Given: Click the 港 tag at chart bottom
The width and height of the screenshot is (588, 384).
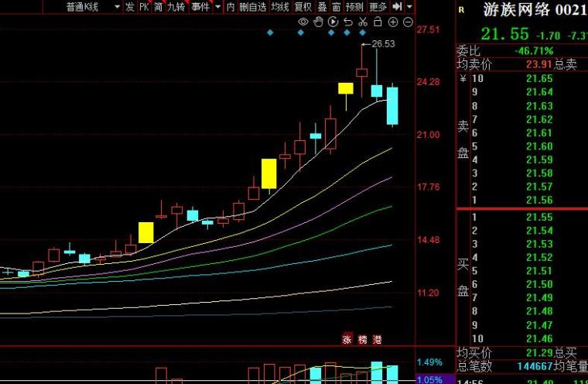Looking at the screenshot, I should 378,339.
